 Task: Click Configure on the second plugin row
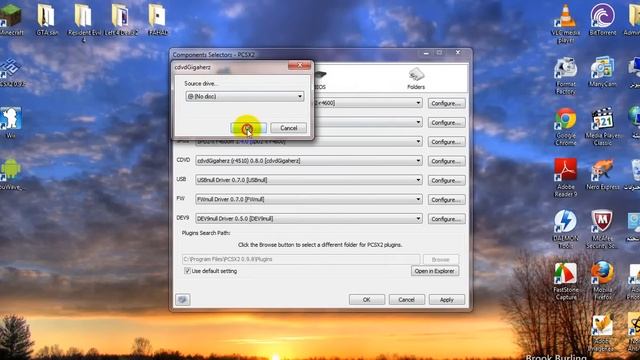(446, 122)
